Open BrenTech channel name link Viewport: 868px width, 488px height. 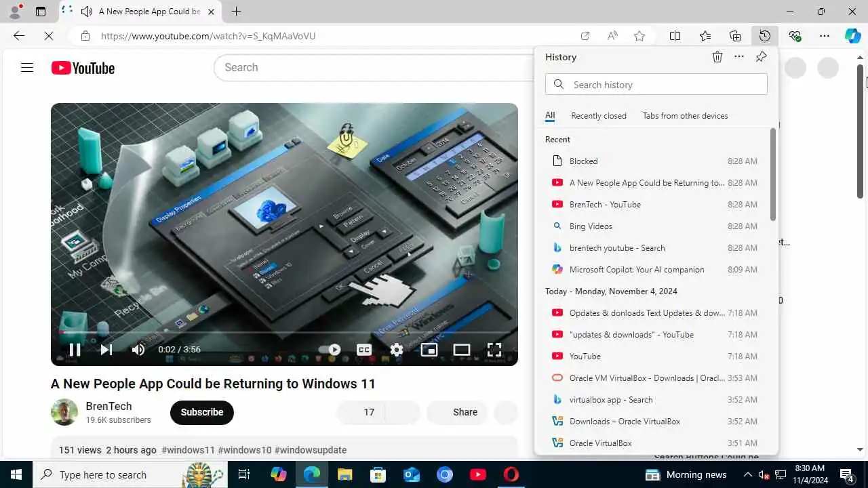108,406
